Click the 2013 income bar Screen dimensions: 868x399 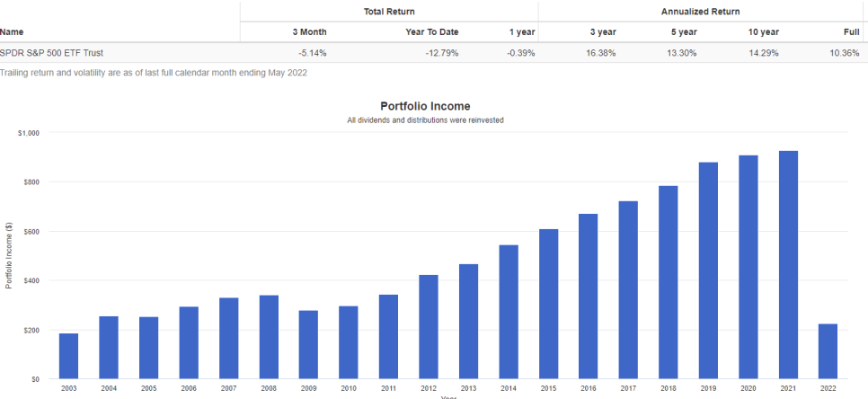coord(468,322)
